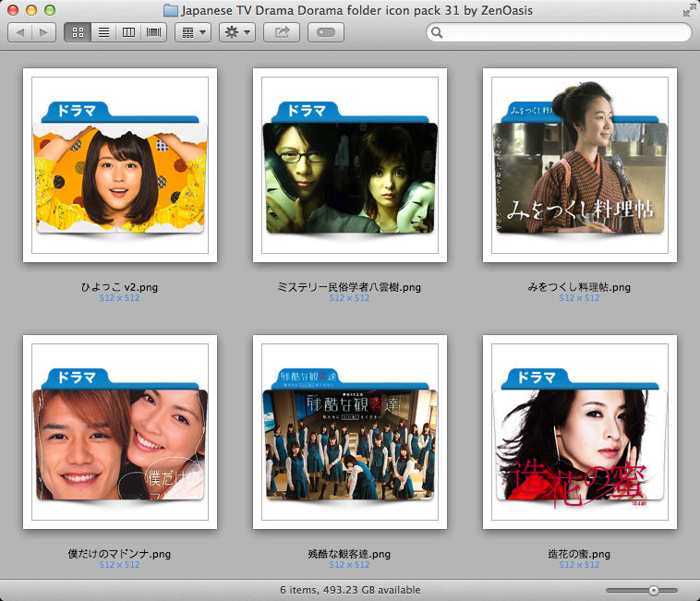
Task: Open the item arrangement dropdown
Action: click(193, 32)
